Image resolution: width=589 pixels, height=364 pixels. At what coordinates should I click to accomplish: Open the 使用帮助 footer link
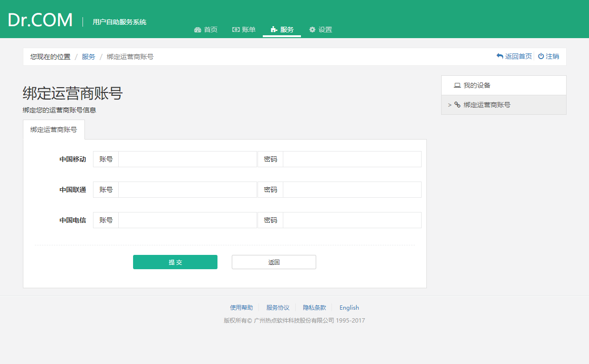coord(241,308)
